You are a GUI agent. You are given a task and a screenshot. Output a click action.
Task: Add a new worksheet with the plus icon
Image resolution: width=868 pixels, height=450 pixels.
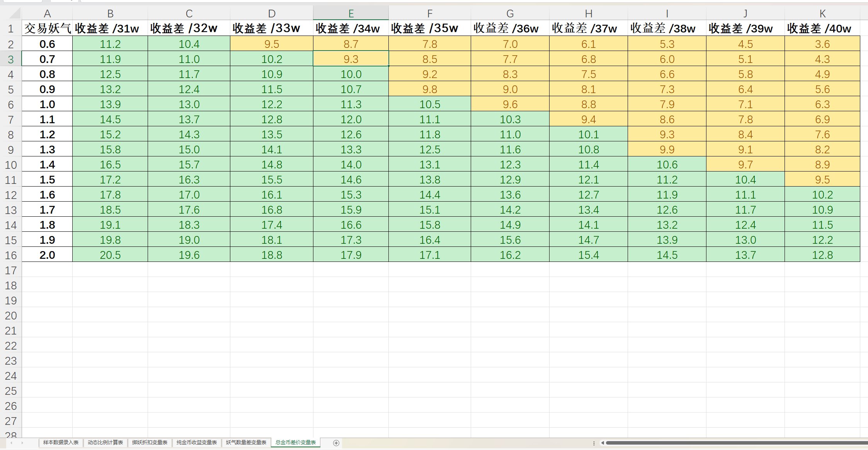tap(335, 443)
